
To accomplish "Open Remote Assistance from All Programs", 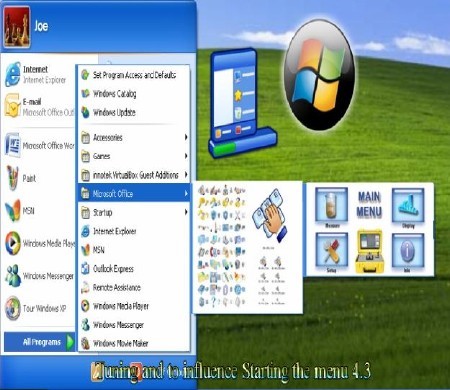I will coord(134,287).
